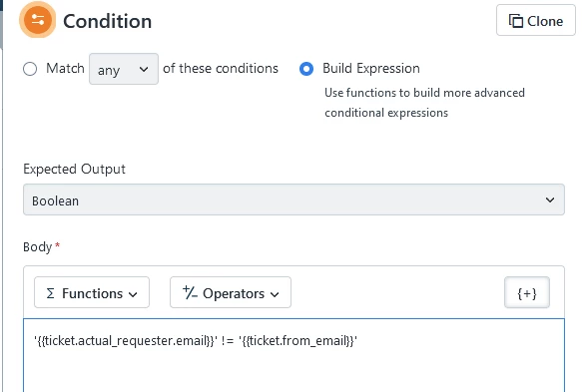The width and height of the screenshot is (582, 392).
Task: Click the ticket.from_email placeholder text
Action: 298,340
